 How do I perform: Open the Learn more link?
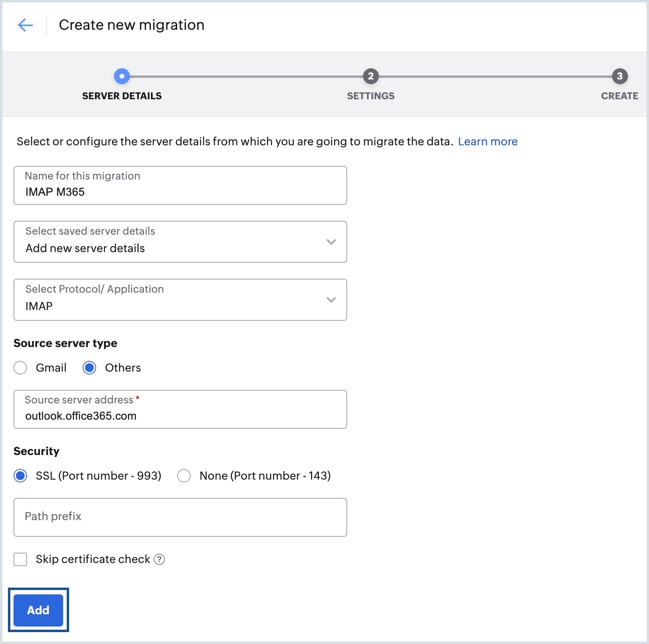click(x=488, y=141)
